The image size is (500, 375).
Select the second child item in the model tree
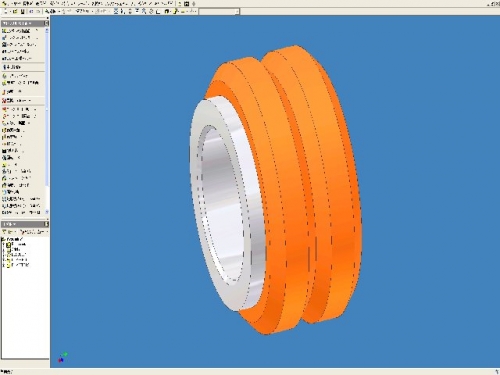(13, 249)
